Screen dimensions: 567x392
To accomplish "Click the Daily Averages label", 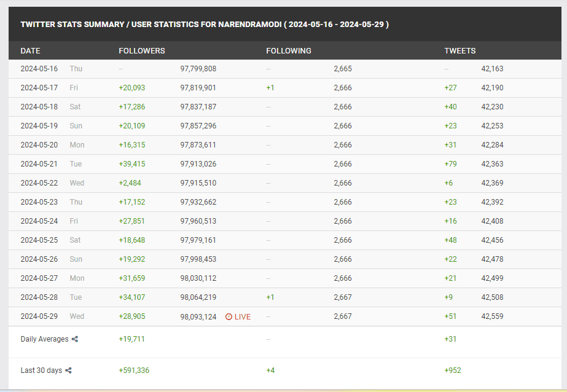I will [x=44, y=339].
